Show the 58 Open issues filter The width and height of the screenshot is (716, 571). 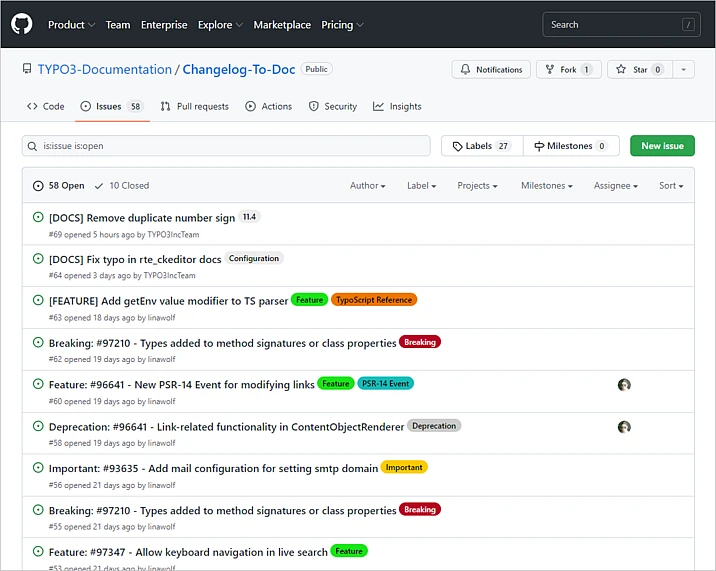coord(59,185)
